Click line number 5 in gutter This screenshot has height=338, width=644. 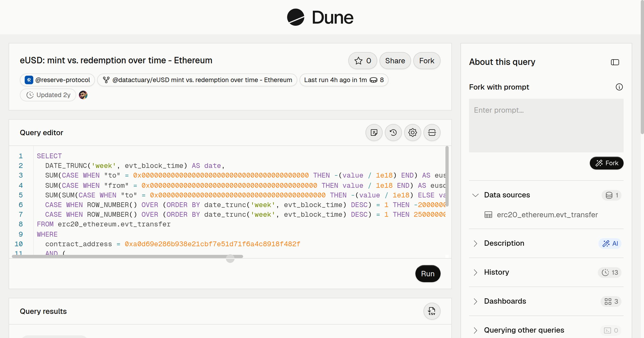coord(21,195)
